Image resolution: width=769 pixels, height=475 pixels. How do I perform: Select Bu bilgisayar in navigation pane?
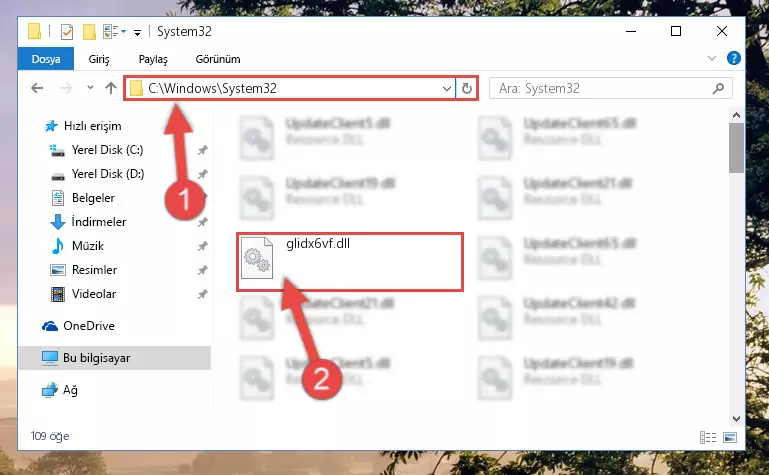click(115, 358)
